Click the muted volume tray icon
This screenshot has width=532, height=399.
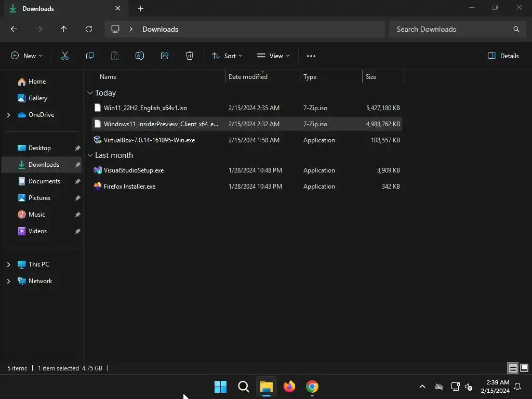469,387
